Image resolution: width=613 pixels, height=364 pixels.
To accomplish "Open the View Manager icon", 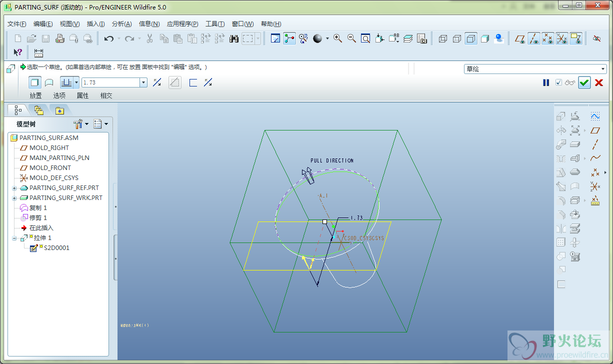I will [421, 38].
